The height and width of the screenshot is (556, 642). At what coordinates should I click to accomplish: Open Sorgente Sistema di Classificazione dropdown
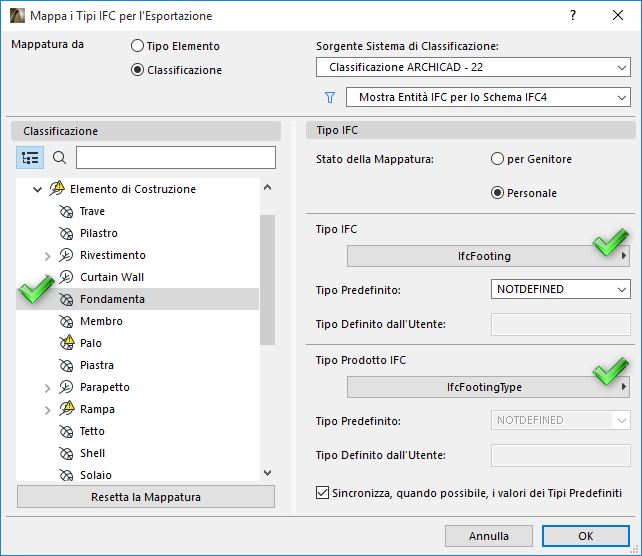point(473,68)
